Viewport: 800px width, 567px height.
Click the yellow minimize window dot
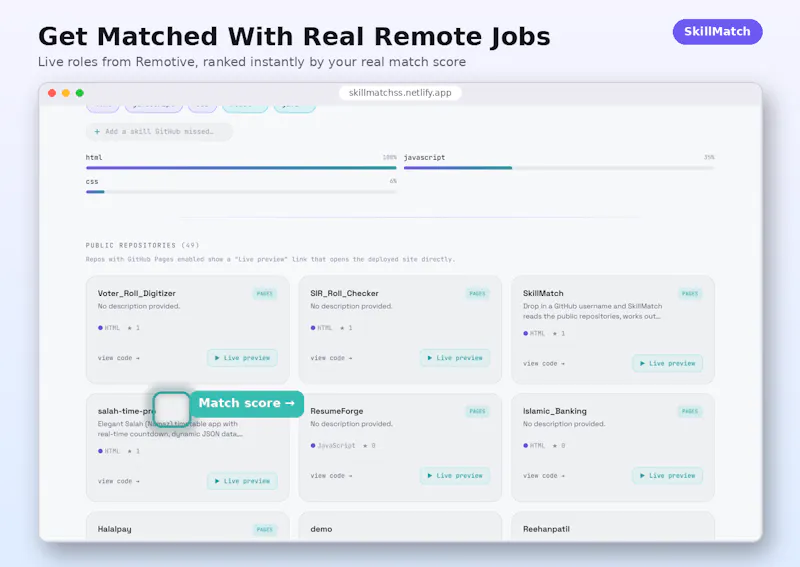pos(66,93)
